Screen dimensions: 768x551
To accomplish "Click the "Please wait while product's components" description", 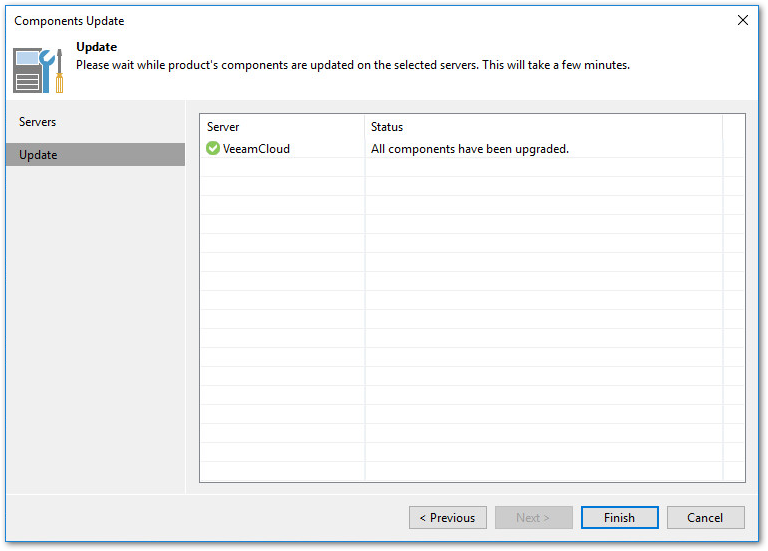I will [352, 65].
